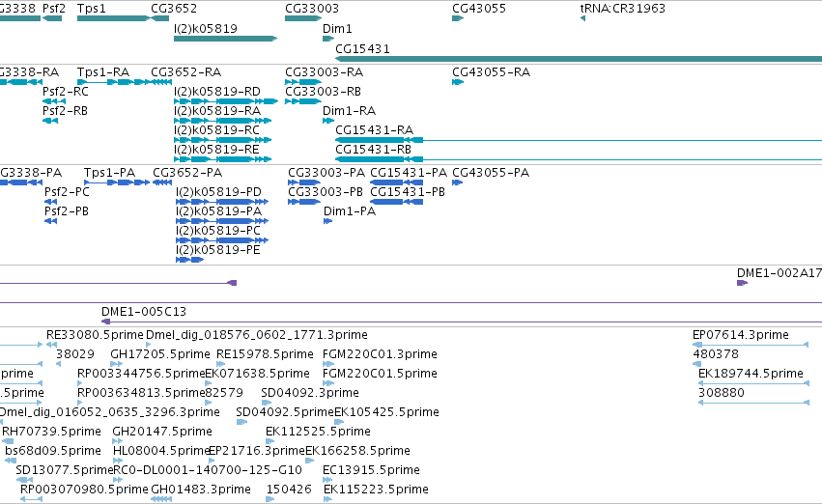Click transcript l(2)k05819-RA
Image resolution: width=822 pixels, height=504 pixels.
coord(223,121)
